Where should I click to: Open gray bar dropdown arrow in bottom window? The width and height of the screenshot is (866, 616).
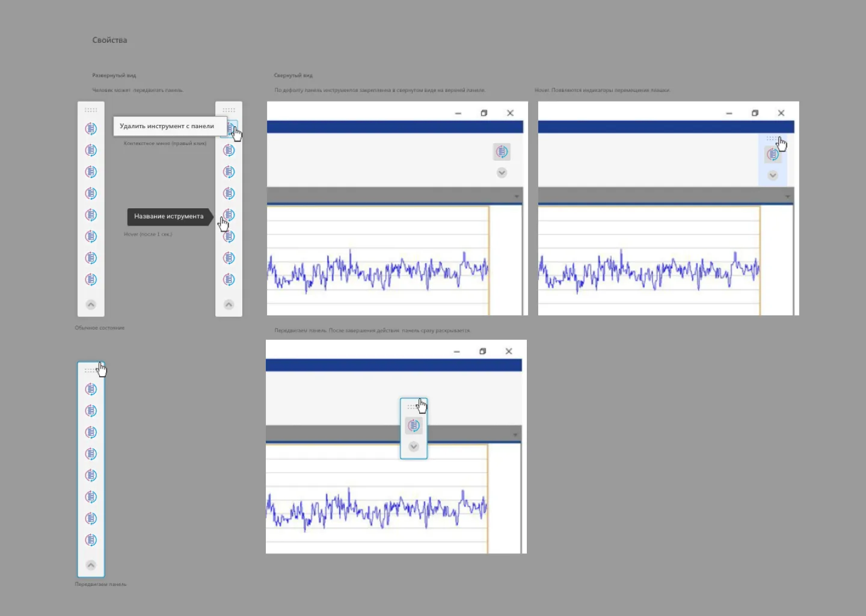[515, 435]
